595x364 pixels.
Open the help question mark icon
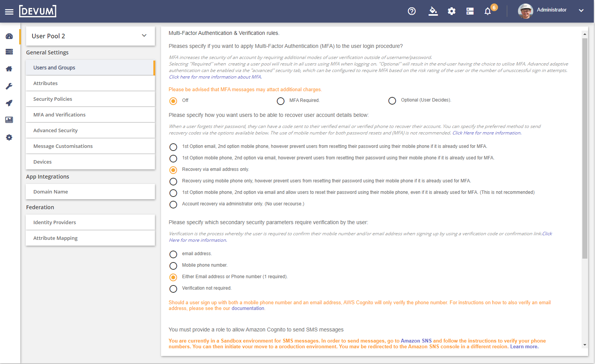[412, 11]
